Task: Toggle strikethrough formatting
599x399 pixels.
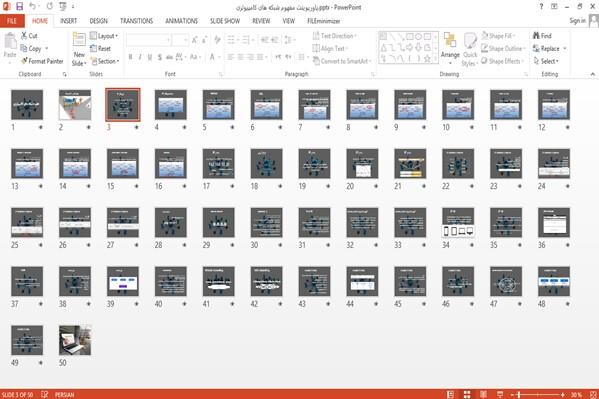Action: (x=169, y=57)
